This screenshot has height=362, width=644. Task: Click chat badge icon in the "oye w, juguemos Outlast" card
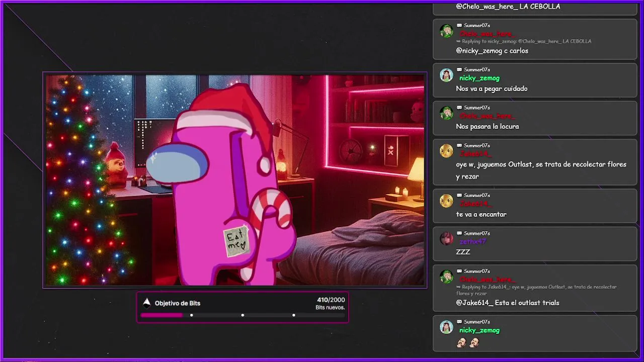459,145
